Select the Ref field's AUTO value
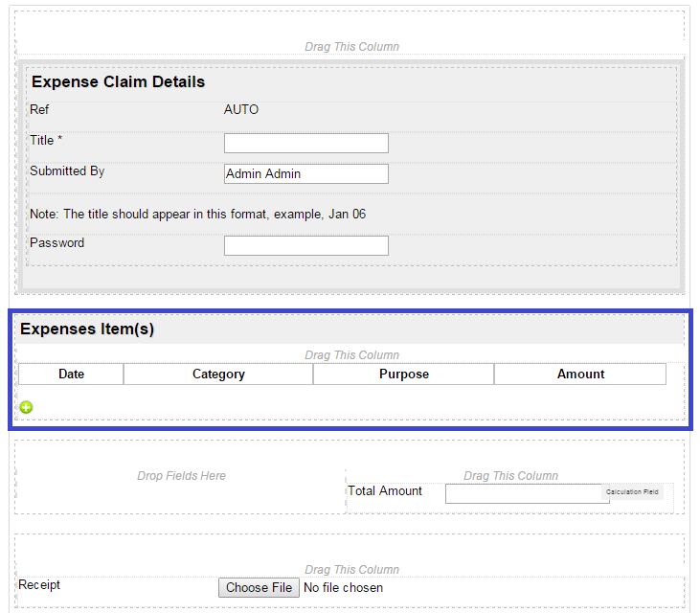The width and height of the screenshot is (700, 613). click(241, 110)
